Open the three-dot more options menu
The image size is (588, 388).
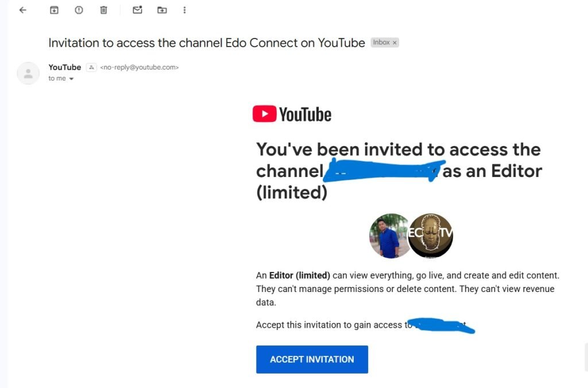184,10
